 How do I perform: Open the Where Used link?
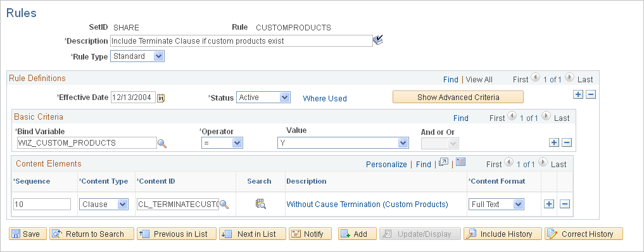(x=325, y=99)
